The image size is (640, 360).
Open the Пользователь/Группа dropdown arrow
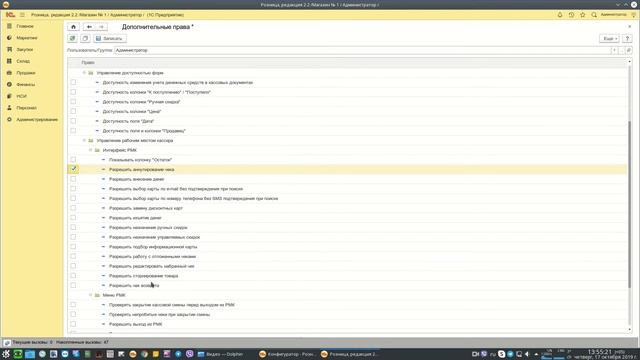tap(614, 50)
